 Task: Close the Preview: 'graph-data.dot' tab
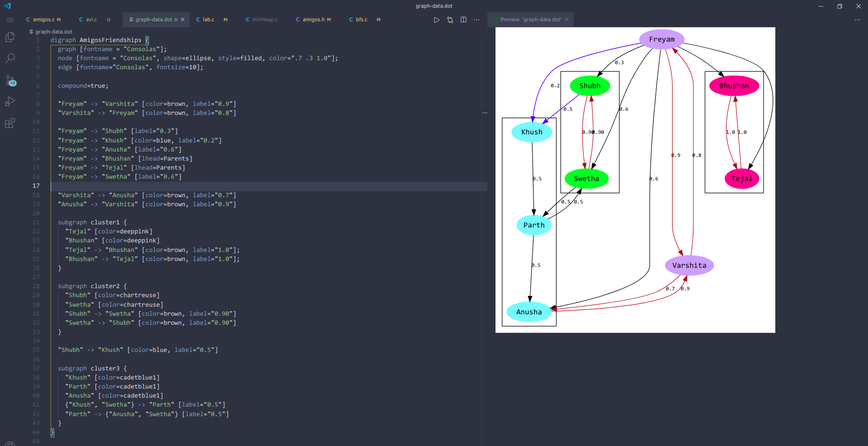tap(566, 19)
